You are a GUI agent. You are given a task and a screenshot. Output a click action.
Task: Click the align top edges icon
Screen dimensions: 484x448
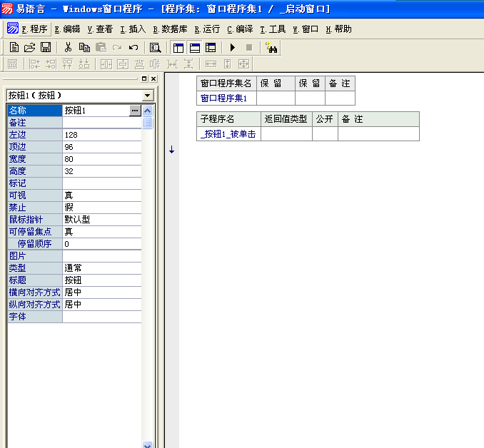click(x=67, y=64)
